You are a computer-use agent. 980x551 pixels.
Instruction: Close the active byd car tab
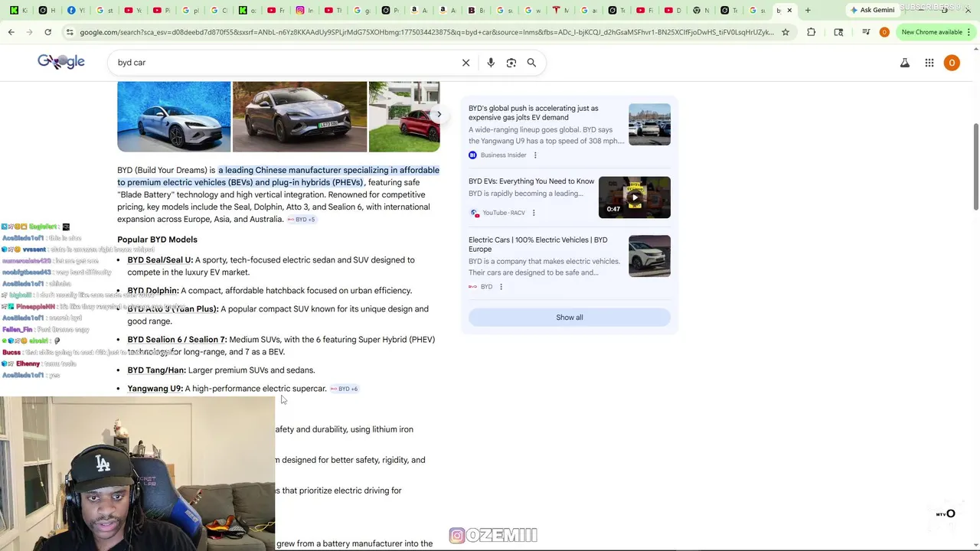point(789,10)
